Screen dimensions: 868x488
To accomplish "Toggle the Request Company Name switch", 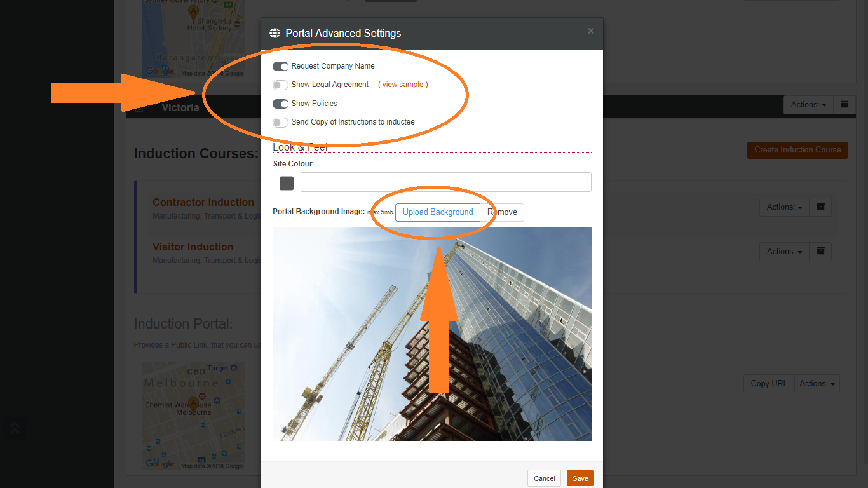I will pos(280,66).
